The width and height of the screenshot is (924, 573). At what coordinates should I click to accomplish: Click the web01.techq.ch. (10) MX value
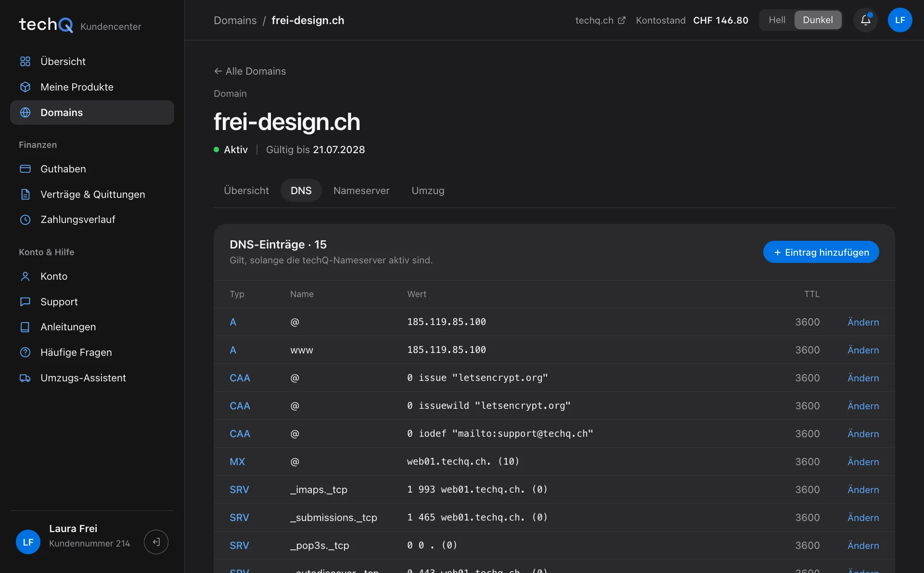463,462
